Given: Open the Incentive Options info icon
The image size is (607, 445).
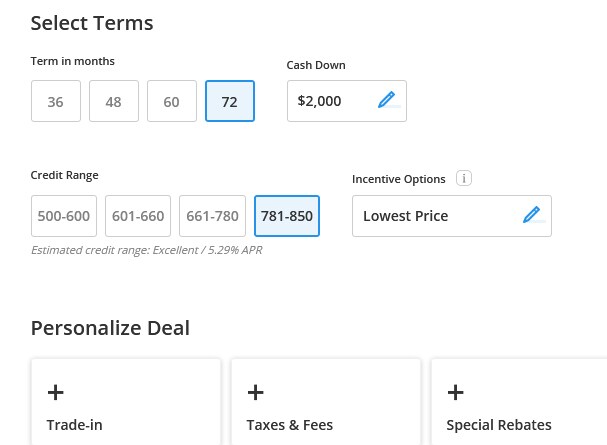Looking at the screenshot, I should pyautogui.click(x=464, y=178).
